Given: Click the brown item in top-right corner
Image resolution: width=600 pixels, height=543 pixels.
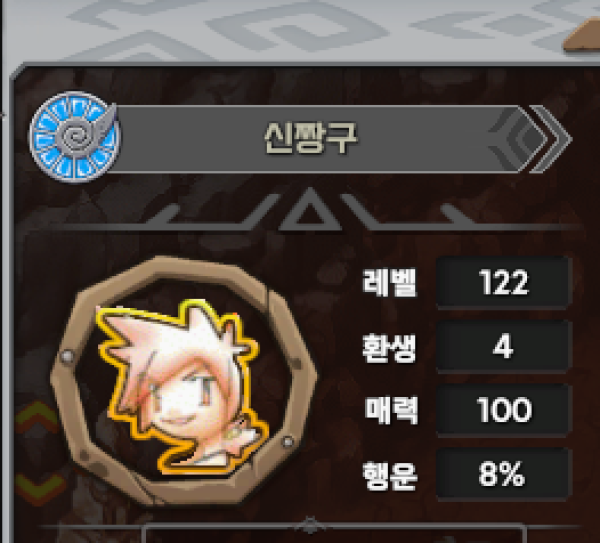Looking at the screenshot, I should [582, 37].
